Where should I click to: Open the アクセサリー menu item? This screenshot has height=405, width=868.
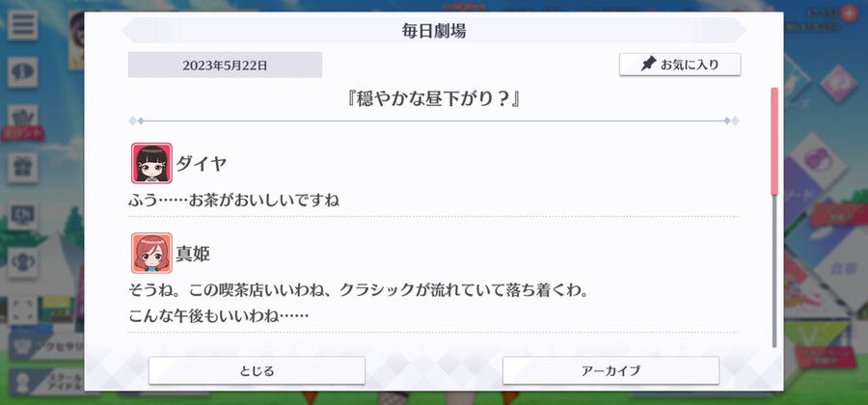47,347
